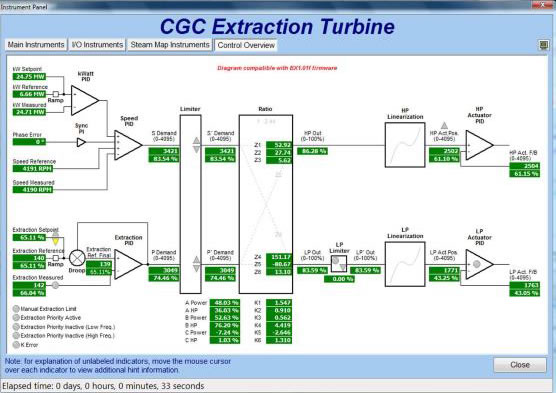Click the Phase Error value field
The height and width of the screenshot is (393, 556).
point(29,142)
